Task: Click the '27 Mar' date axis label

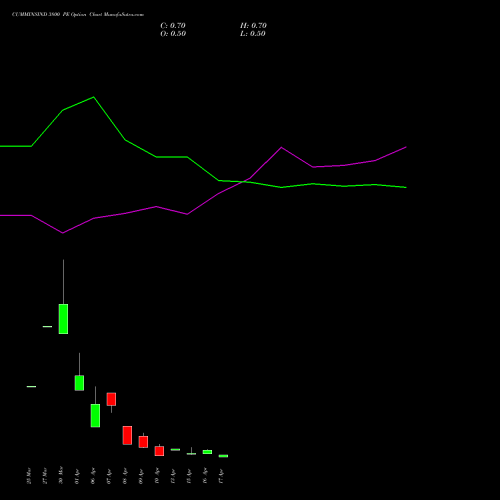Action: (x=45, y=476)
